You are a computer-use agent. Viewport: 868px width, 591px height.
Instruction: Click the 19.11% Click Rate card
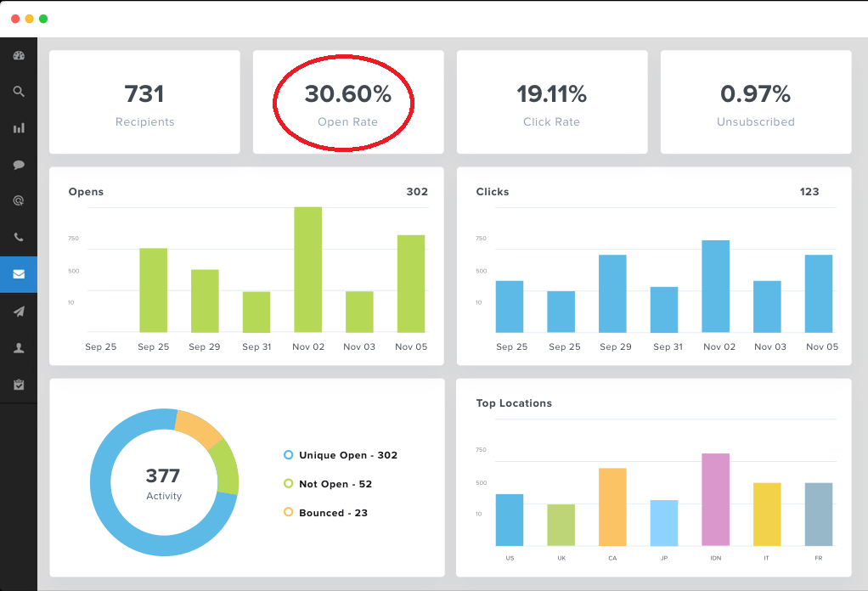pos(551,102)
